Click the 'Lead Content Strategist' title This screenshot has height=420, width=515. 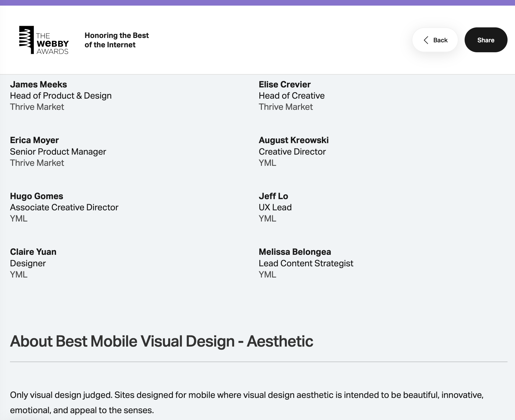[x=306, y=263]
